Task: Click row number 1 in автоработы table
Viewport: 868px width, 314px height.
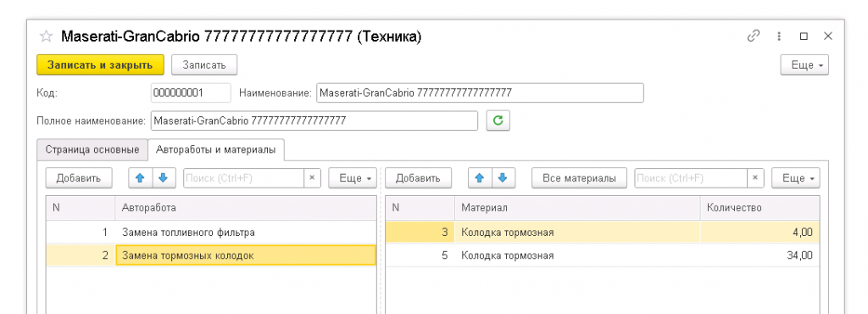Action: [81, 233]
